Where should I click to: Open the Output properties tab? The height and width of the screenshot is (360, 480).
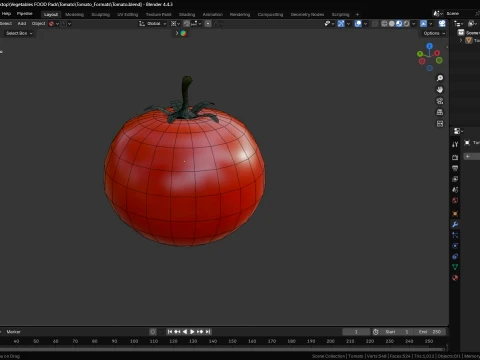tap(455, 168)
